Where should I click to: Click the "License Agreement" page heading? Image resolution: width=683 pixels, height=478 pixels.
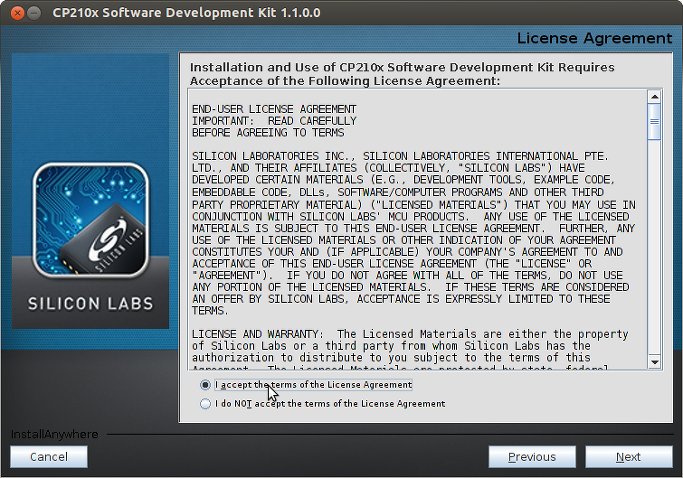595,38
